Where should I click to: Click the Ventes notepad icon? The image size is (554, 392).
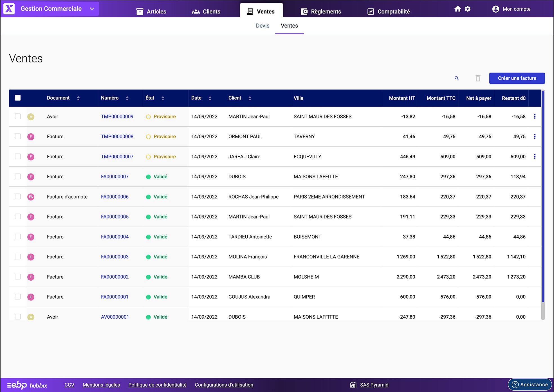(250, 12)
